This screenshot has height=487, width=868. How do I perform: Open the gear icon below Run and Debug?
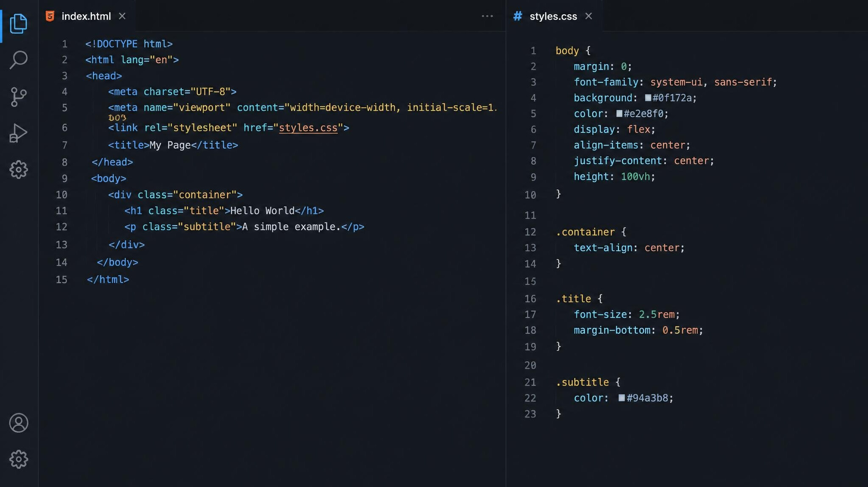(x=18, y=170)
